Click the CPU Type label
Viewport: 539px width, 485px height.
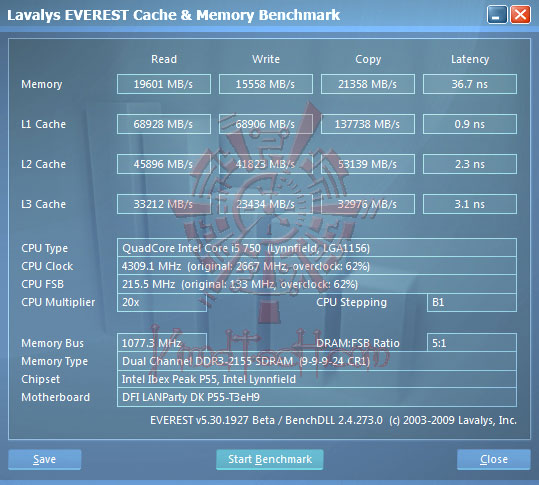[44, 248]
